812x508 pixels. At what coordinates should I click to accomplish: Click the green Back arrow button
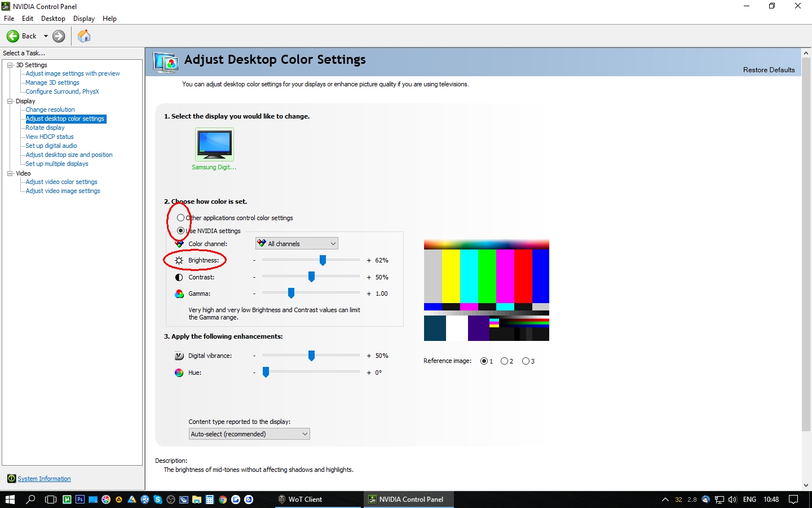point(13,36)
